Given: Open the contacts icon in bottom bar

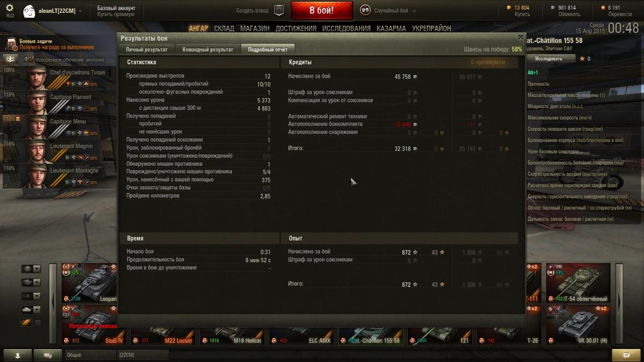Looking at the screenshot, I should click(18, 355).
